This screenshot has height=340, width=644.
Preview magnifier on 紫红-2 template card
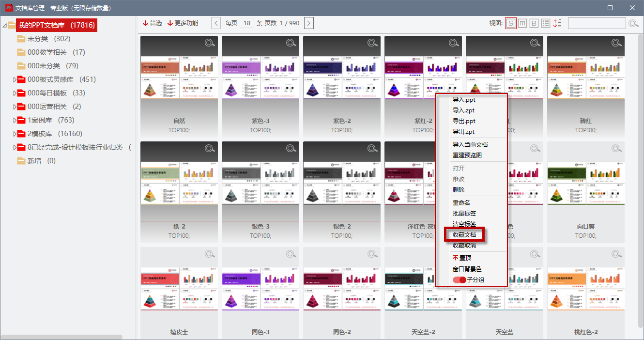click(454, 43)
